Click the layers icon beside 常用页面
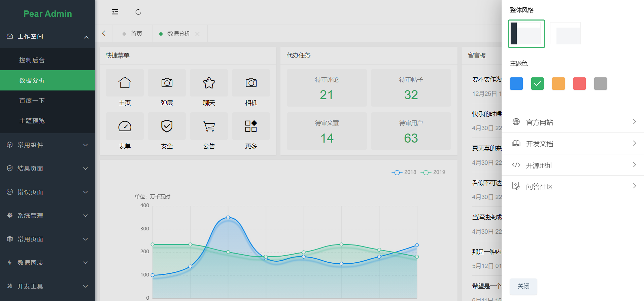644x301 pixels. [x=10, y=239]
